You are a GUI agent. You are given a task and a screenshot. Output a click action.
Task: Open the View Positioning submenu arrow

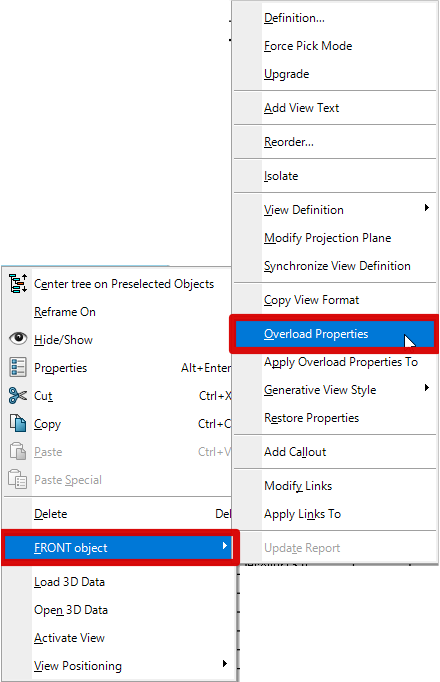pos(224,664)
